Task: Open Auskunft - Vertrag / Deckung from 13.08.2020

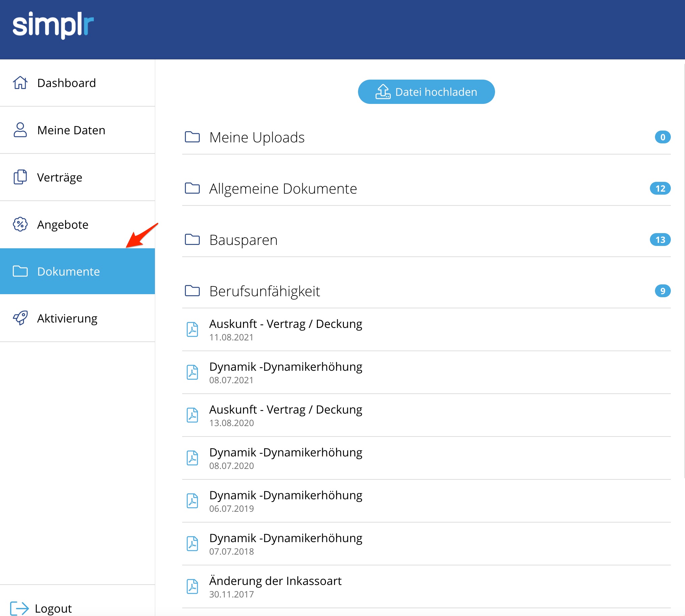Action: 285,410
